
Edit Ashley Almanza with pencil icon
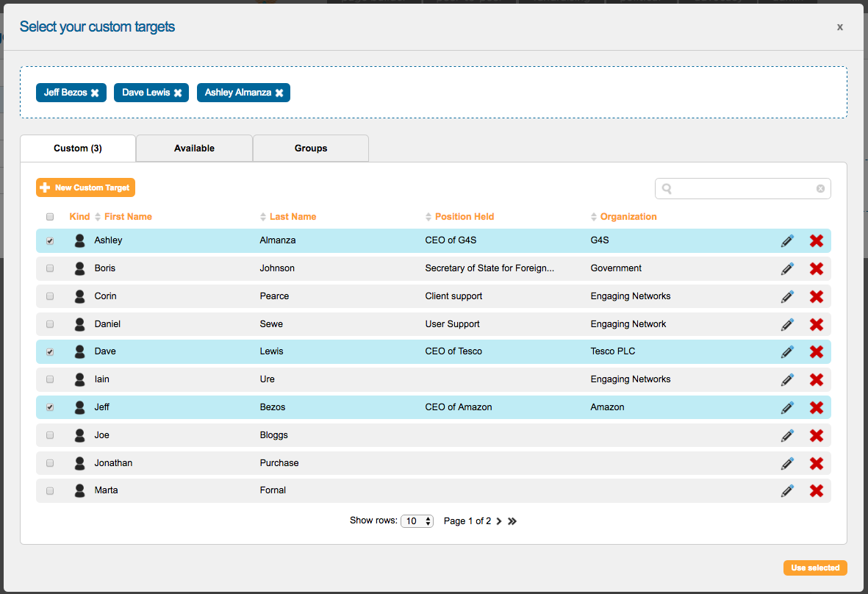tap(787, 240)
